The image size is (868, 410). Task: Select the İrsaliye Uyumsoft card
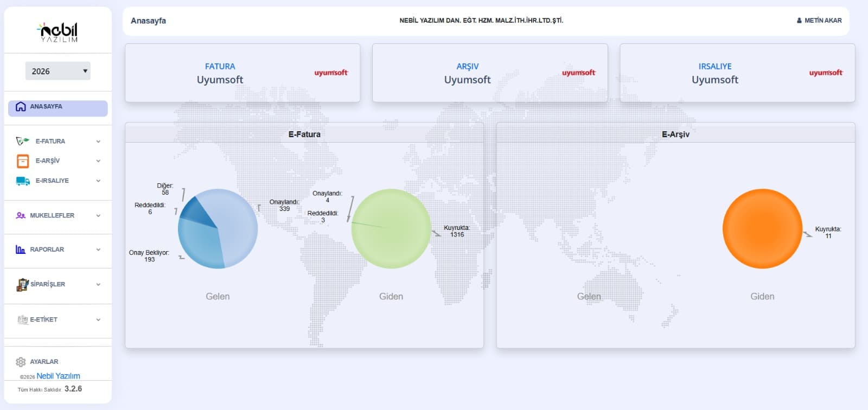pyautogui.click(x=737, y=73)
